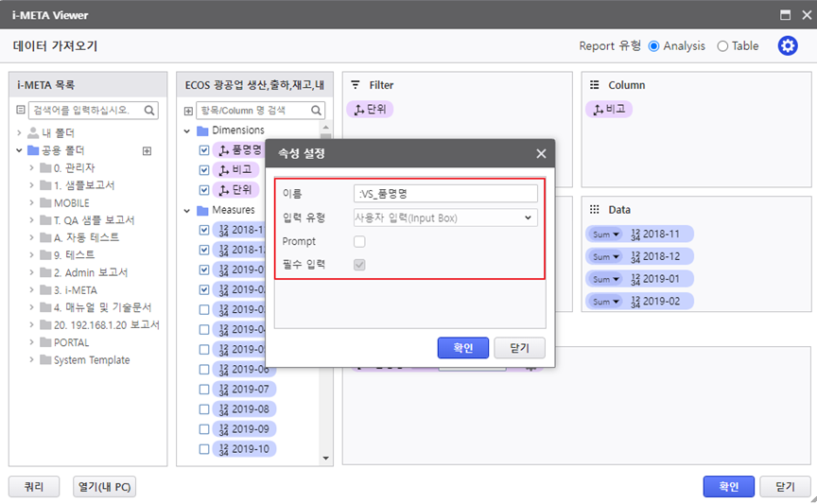This screenshot has width=817, height=504.
Task: Click the Filter funnel icon
Action: pyautogui.click(x=356, y=85)
